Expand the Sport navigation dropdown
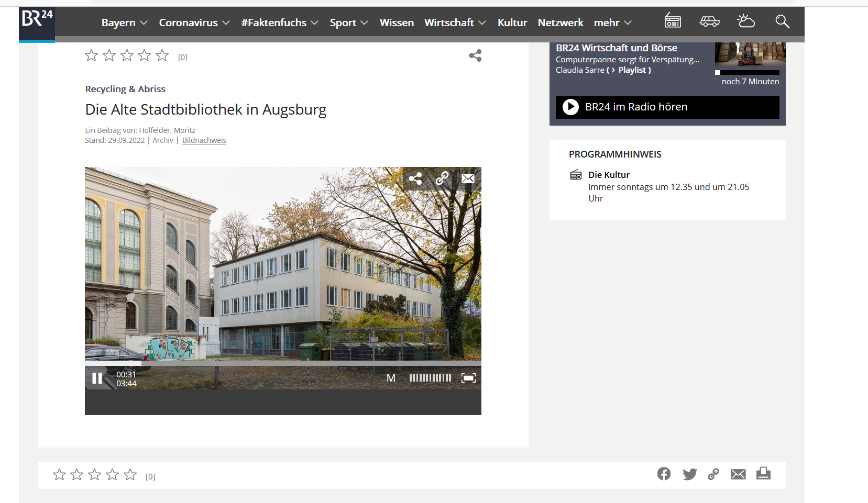 (349, 23)
